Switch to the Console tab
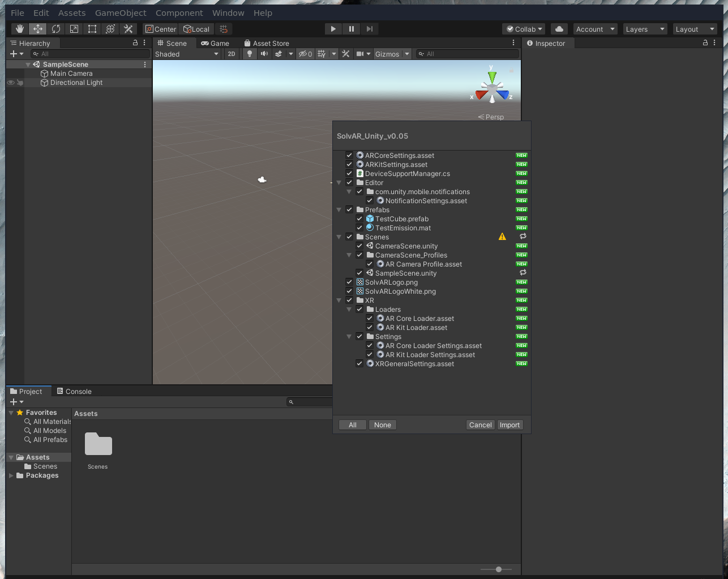The width and height of the screenshot is (728, 579). tap(74, 391)
